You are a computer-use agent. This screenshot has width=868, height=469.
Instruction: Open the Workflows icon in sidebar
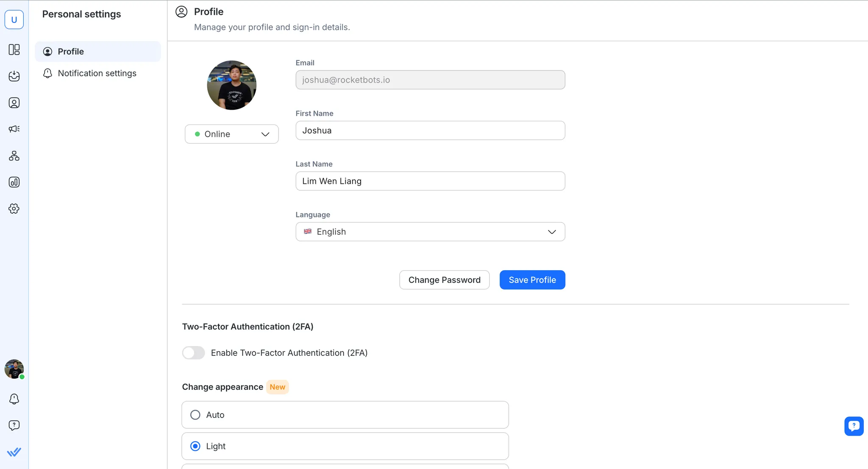tap(14, 156)
